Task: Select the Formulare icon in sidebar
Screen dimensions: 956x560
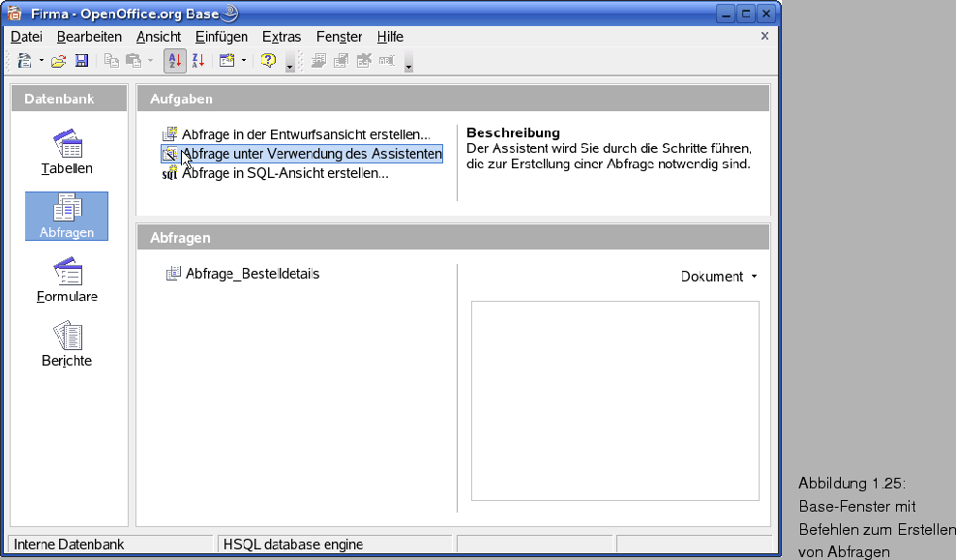Action: coord(68,280)
